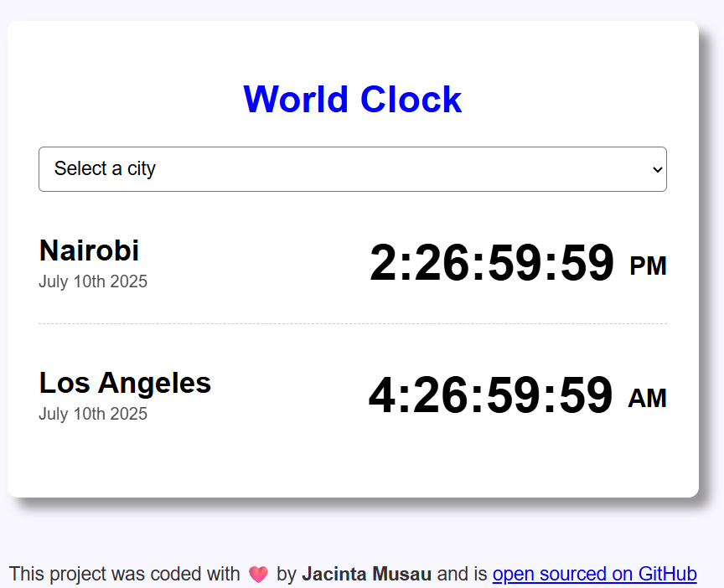Click Nairobi's July 10th 2025 date

93,281
